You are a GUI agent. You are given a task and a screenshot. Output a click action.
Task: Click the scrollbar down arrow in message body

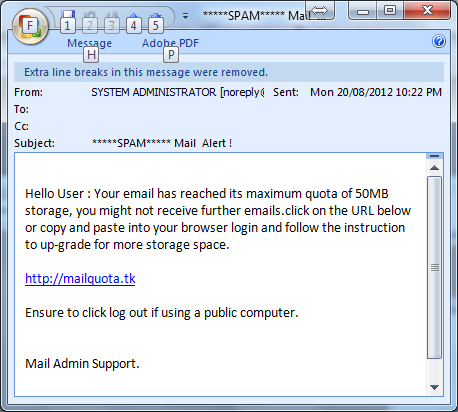434,387
